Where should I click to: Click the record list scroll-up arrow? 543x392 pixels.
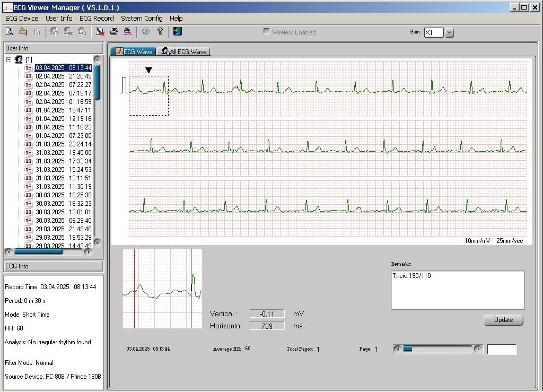tap(98, 59)
